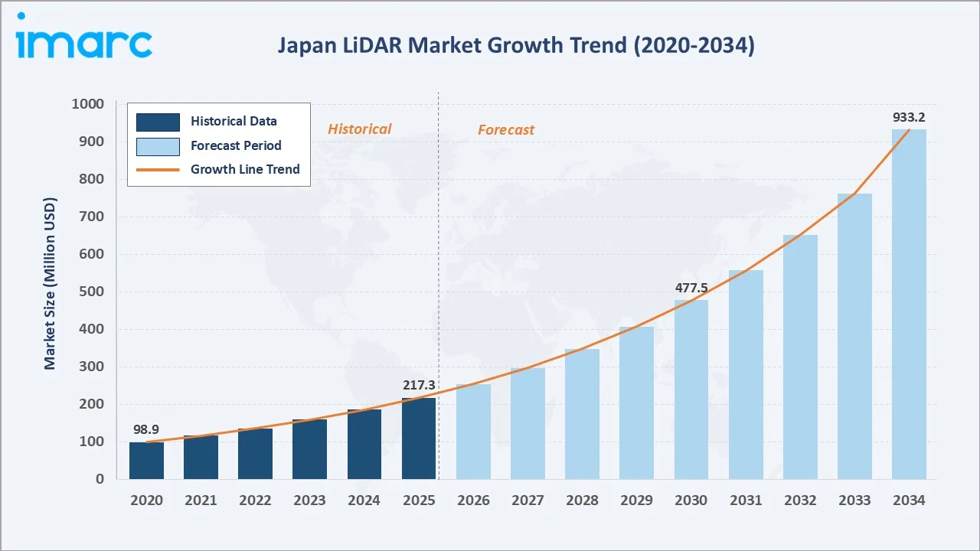Image resolution: width=980 pixels, height=551 pixels.
Task: Click the Forecast Period light blue legend swatch
Action: [158, 146]
